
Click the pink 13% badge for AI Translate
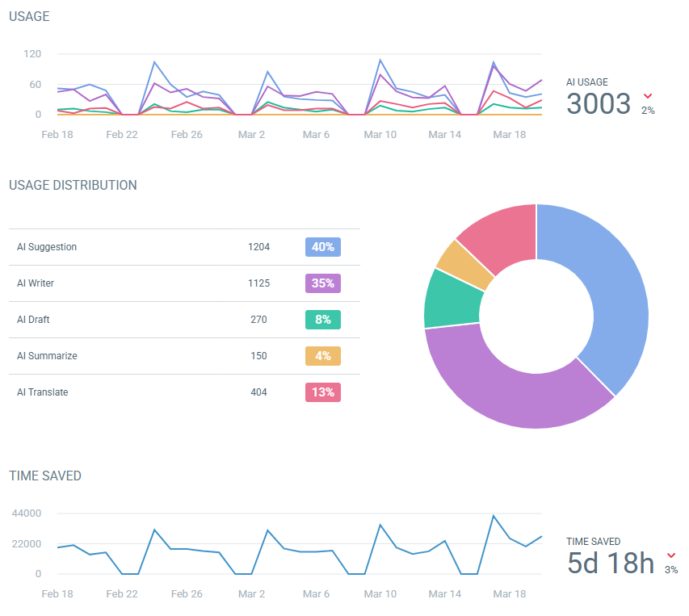tap(322, 392)
